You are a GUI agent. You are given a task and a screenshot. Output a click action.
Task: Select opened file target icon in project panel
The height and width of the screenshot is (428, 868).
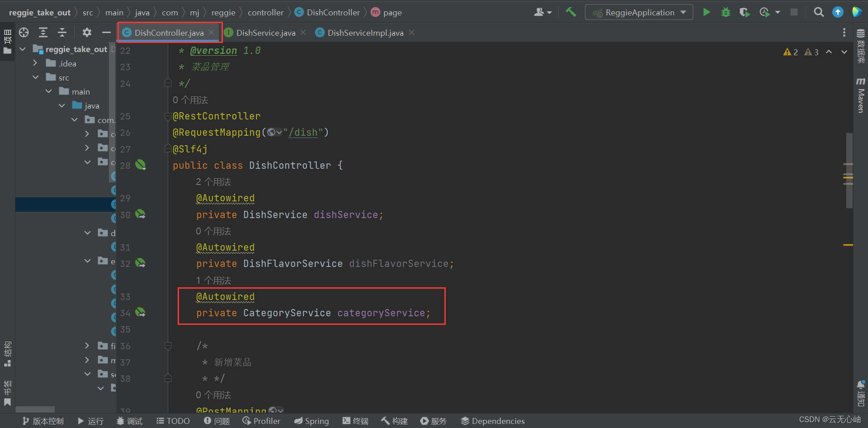click(24, 32)
